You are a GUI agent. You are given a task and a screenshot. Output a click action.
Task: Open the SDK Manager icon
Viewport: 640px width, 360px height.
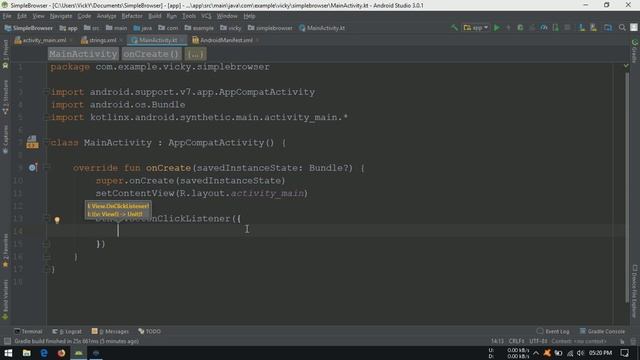pos(593,28)
